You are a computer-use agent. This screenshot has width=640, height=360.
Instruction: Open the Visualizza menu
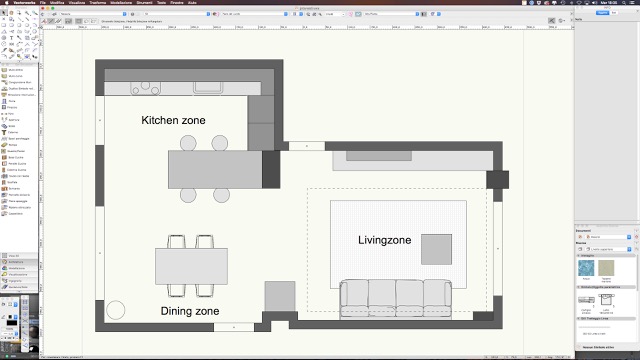pos(77,2)
